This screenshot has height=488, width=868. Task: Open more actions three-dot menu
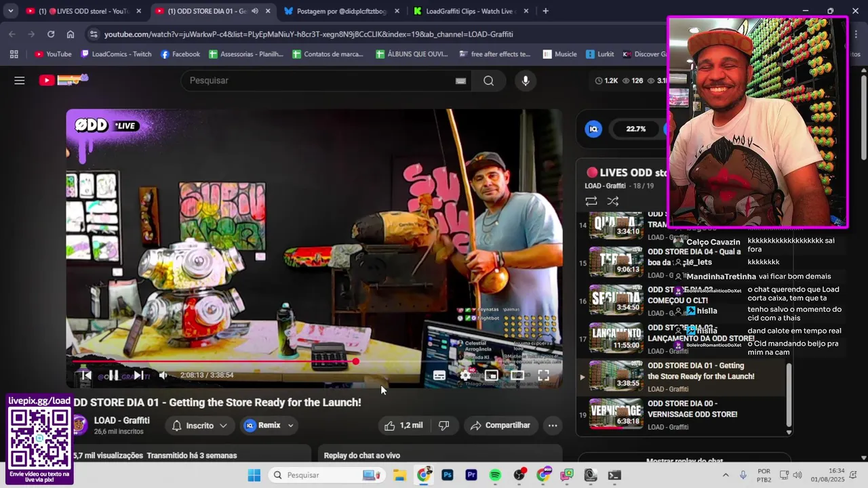[553, 426]
